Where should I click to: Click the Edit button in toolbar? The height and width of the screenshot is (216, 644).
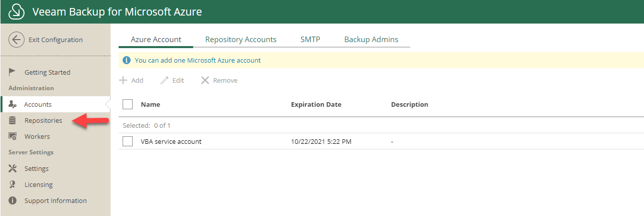[172, 80]
